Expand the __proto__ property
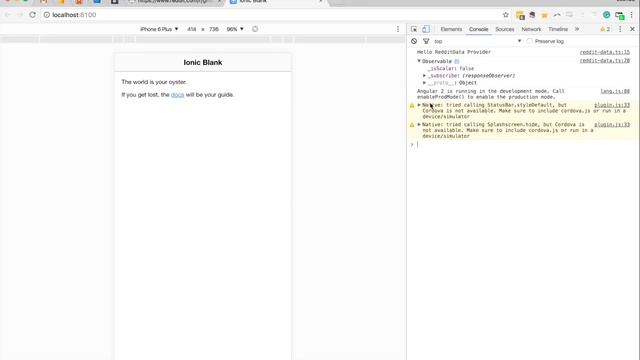640x360 pixels. point(424,82)
